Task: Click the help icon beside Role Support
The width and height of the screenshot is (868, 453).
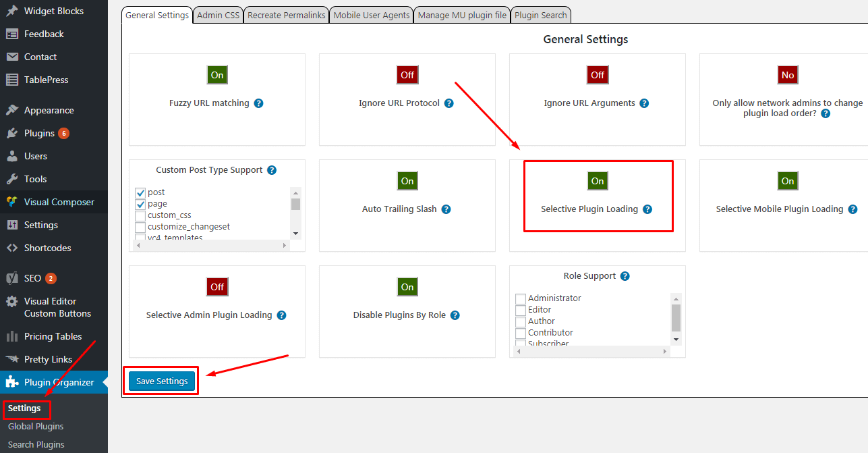Action: point(625,276)
